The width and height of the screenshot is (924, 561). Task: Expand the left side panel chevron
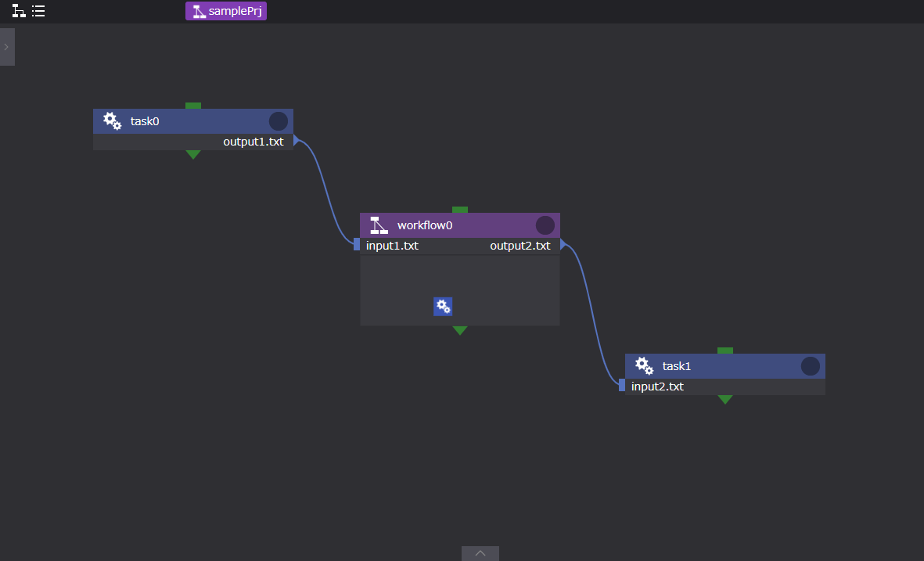point(6,47)
